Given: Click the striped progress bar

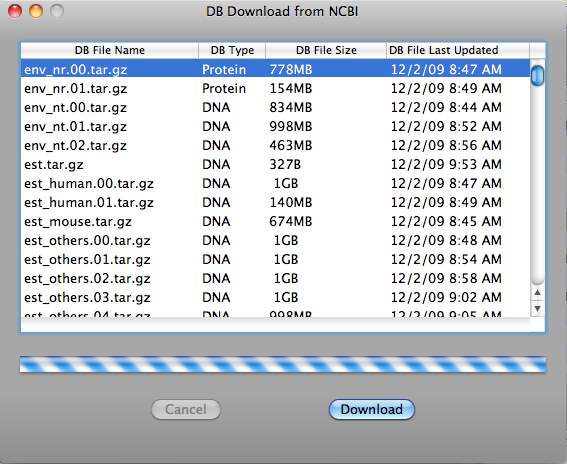Looking at the screenshot, I should coord(283,364).
